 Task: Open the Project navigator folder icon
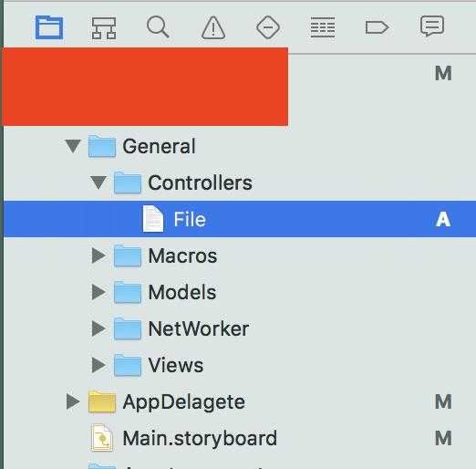coord(49,27)
